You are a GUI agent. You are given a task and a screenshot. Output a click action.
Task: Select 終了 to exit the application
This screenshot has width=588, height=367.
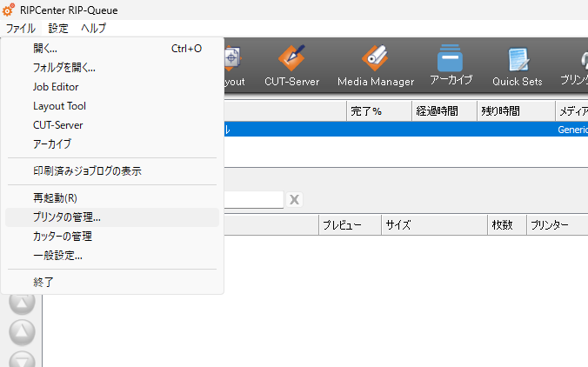click(112, 282)
